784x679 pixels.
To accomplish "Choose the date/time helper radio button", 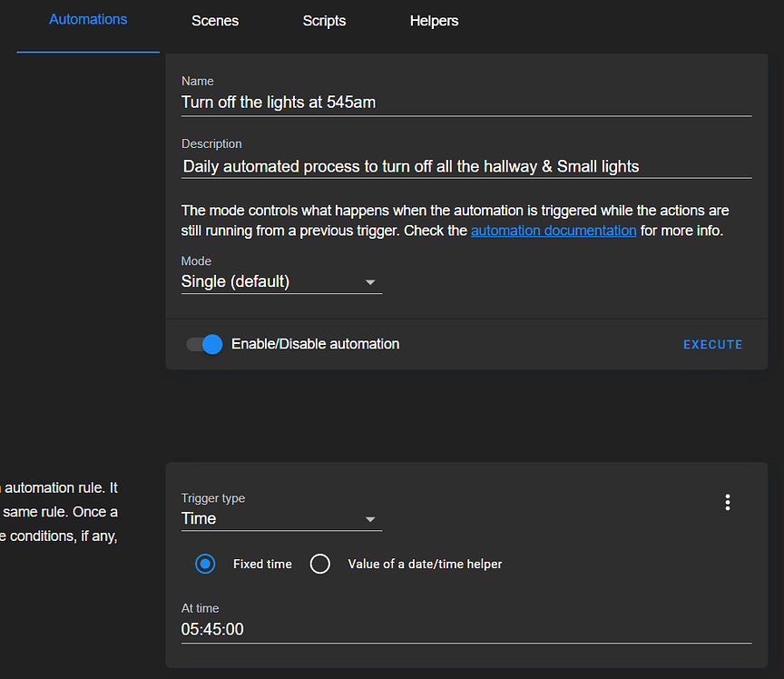I will click(319, 564).
